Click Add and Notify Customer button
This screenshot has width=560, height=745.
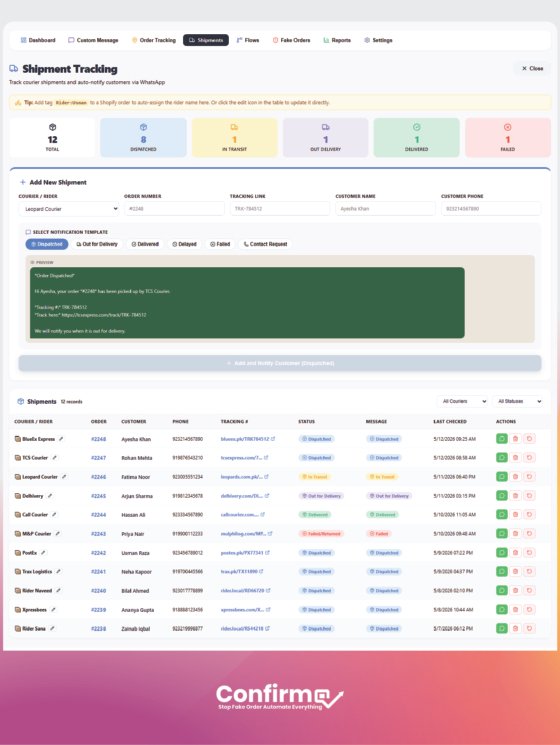280,363
